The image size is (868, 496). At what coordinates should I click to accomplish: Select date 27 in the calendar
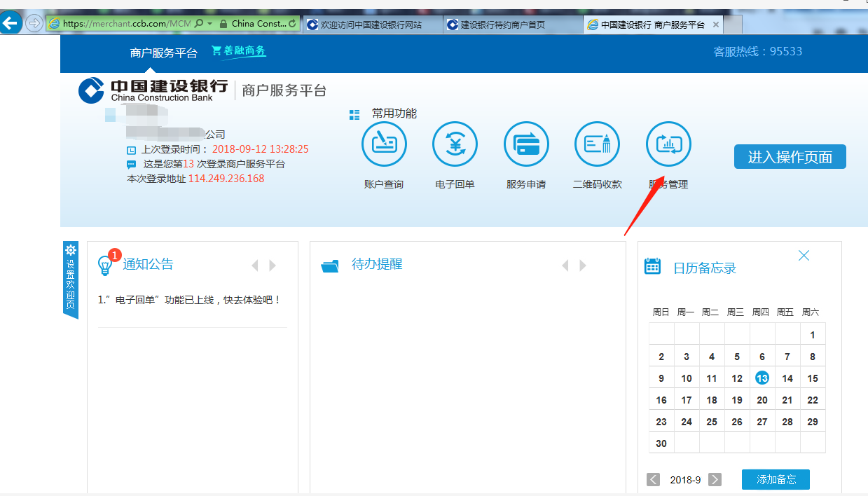pos(762,422)
